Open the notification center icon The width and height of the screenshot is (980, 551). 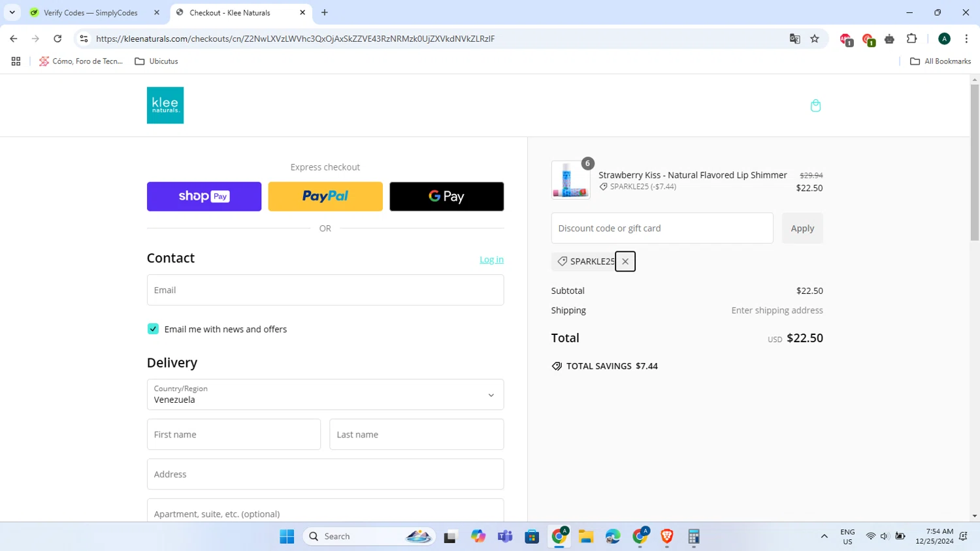[963, 537]
